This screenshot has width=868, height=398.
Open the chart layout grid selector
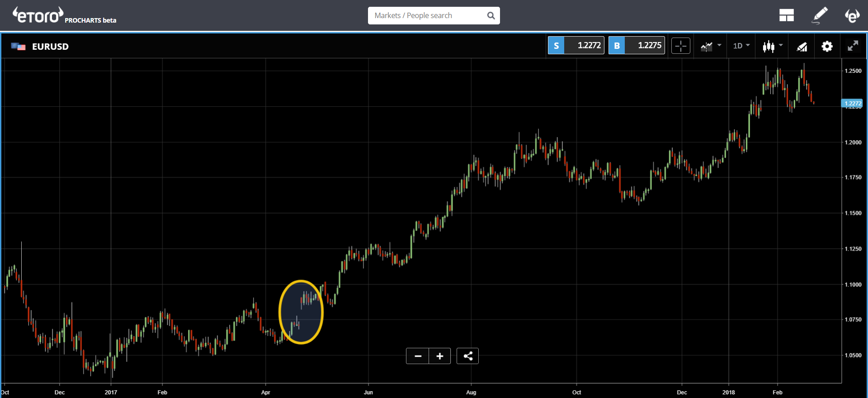787,16
